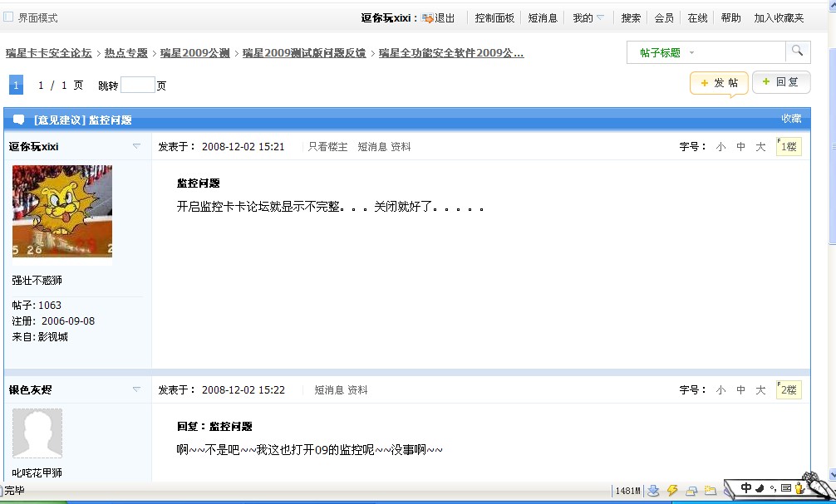The image size is (836, 504).
Task: Click the overlapping windows icon in status bar
Action: [x=691, y=491]
